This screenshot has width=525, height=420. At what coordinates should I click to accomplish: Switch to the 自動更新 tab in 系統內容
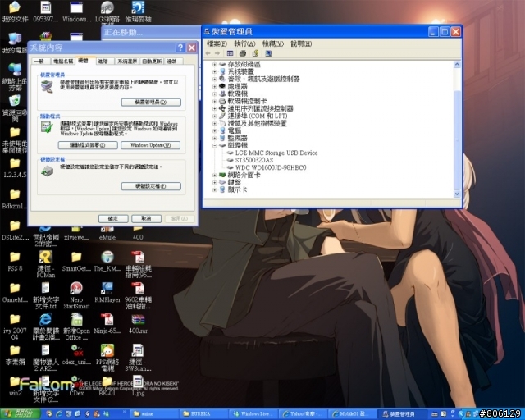tap(152, 62)
